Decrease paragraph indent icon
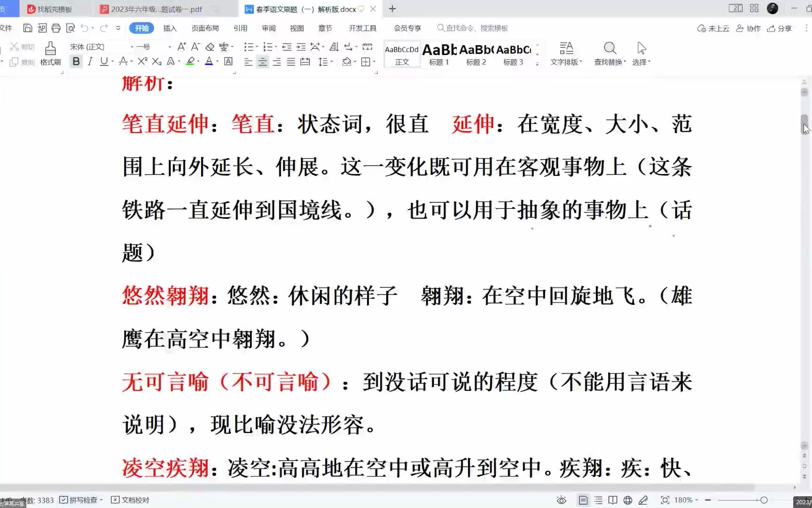The image size is (812, 508). pos(287,47)
